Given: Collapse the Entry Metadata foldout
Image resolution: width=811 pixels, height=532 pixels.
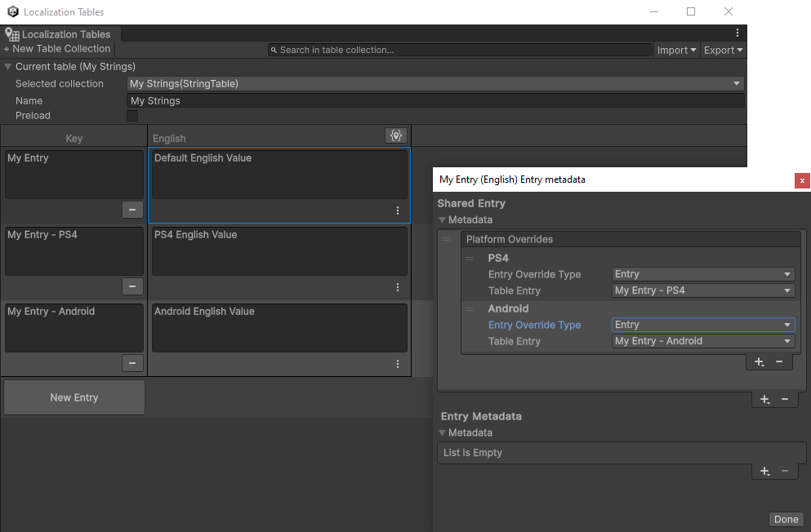Looking at the screenshot, I should (442, 432).
